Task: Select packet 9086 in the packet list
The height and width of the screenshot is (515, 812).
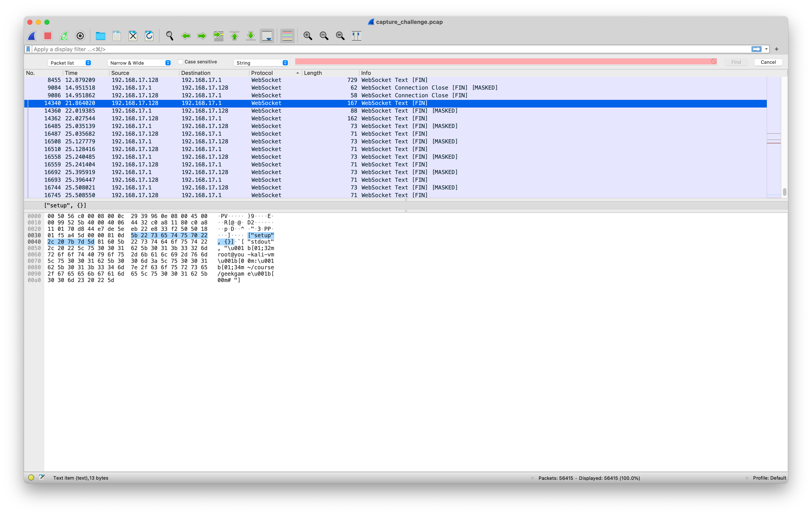Action: [x=396, y=96]
